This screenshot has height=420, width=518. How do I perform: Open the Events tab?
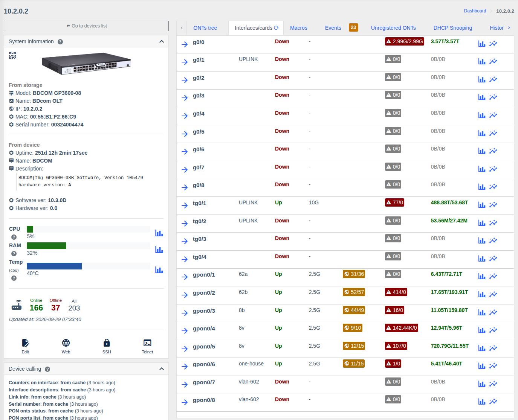click(x=333, y=28)
